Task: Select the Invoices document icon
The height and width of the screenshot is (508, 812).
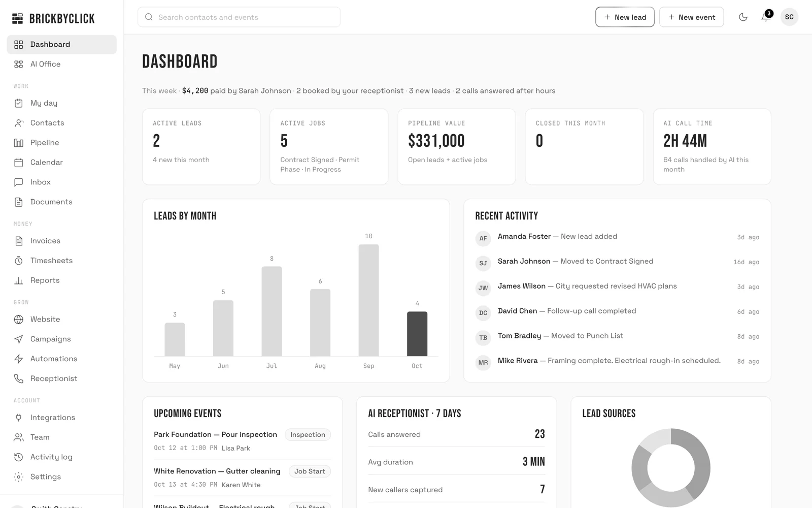Action: click(x=19, y=241)
